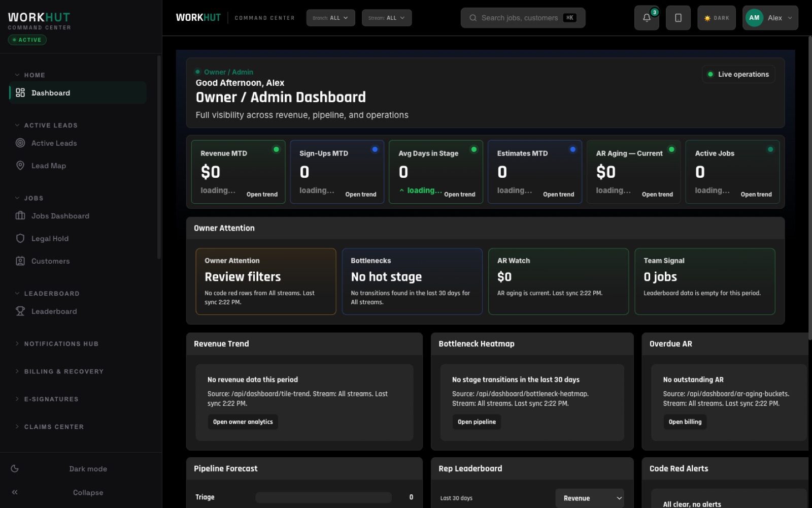This screenshot has height=508, width=812.
Task: Select Legal Hold menu item
Action: 78,238
